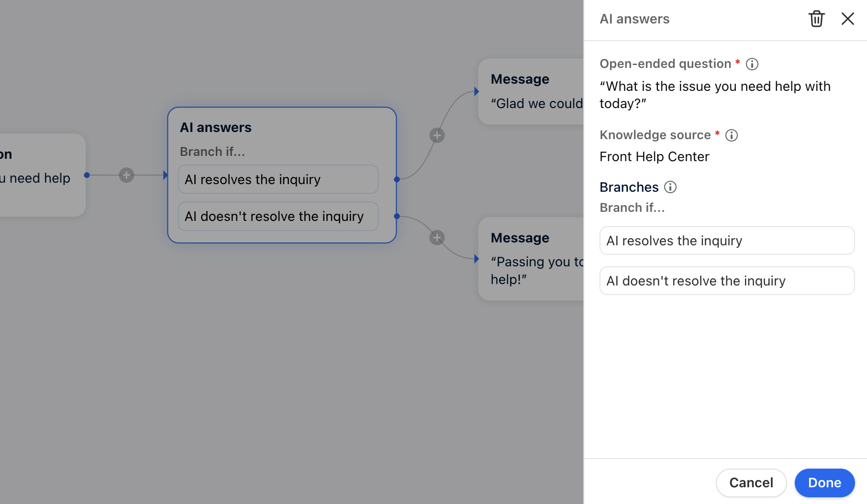867x504 pixels.
Task: Add step on the resolved branch connector
Action: click(x=437, y=135)
